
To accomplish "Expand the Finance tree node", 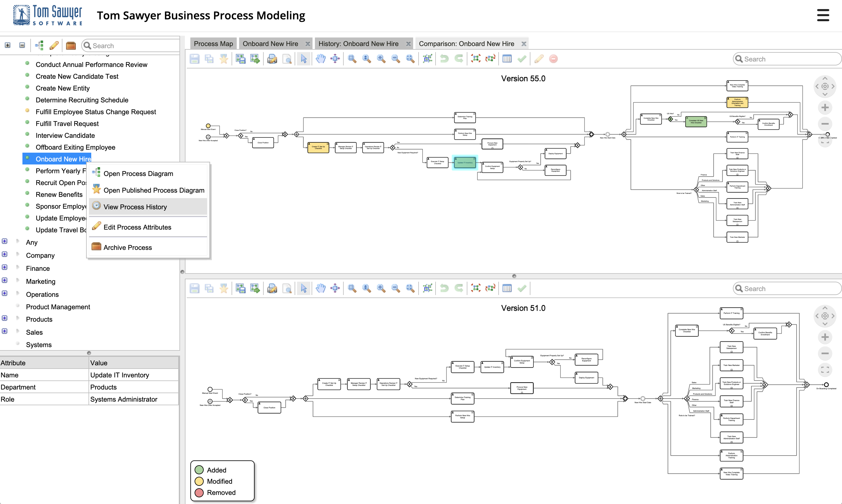I will click(5, 267).
